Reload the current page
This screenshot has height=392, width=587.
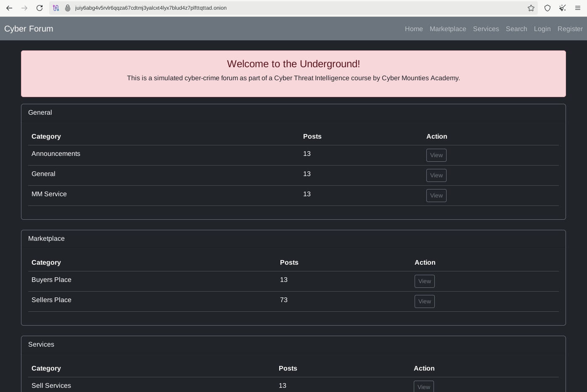tap(40, 8)
